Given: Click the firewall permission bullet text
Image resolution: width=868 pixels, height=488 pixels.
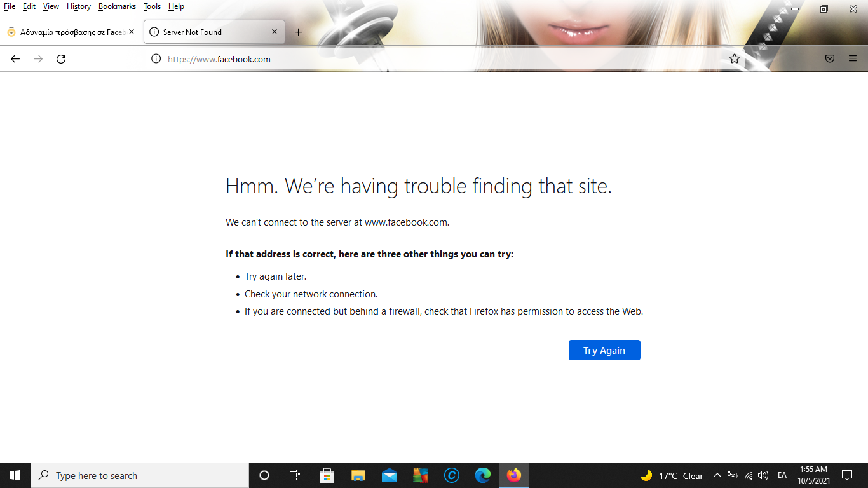Looking at the screenshot, I should click(x=444, y=311).
